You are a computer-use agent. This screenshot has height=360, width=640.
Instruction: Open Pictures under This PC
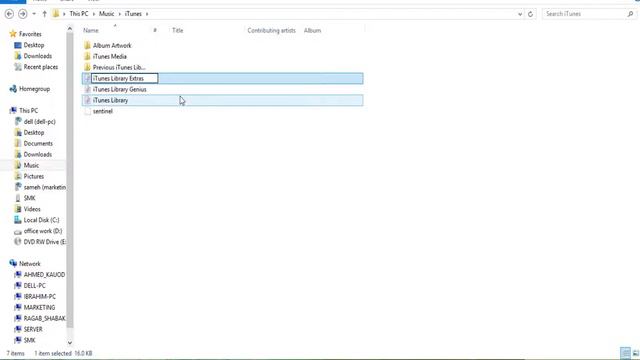pos(33,176)
